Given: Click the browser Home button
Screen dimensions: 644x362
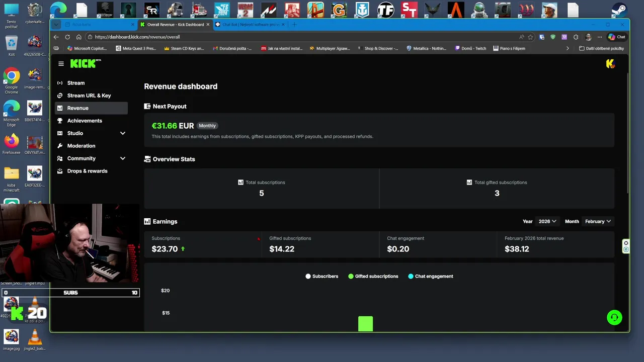Looking at the screenshot, I should [79, 37].
